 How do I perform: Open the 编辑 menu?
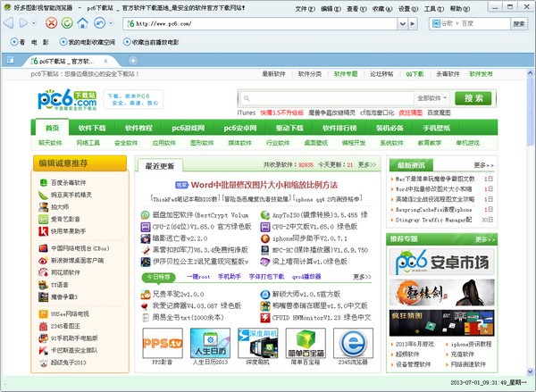coord(331,9)
